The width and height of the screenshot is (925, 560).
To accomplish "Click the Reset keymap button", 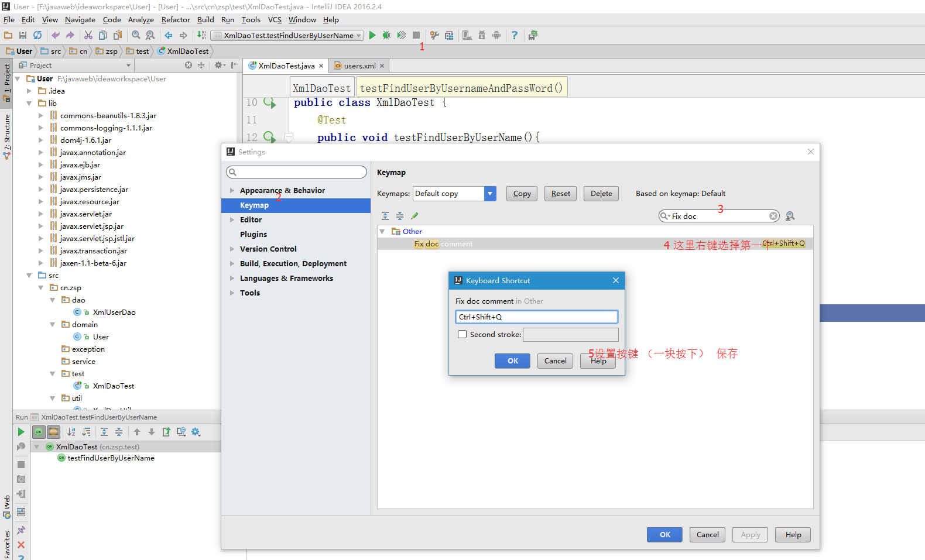I will coord(560,194).
